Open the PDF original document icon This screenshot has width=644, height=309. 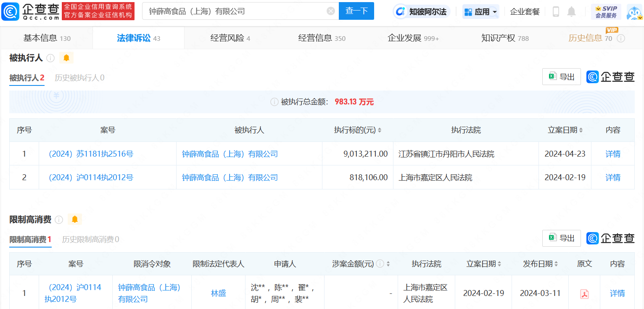(x=584, y=293)
